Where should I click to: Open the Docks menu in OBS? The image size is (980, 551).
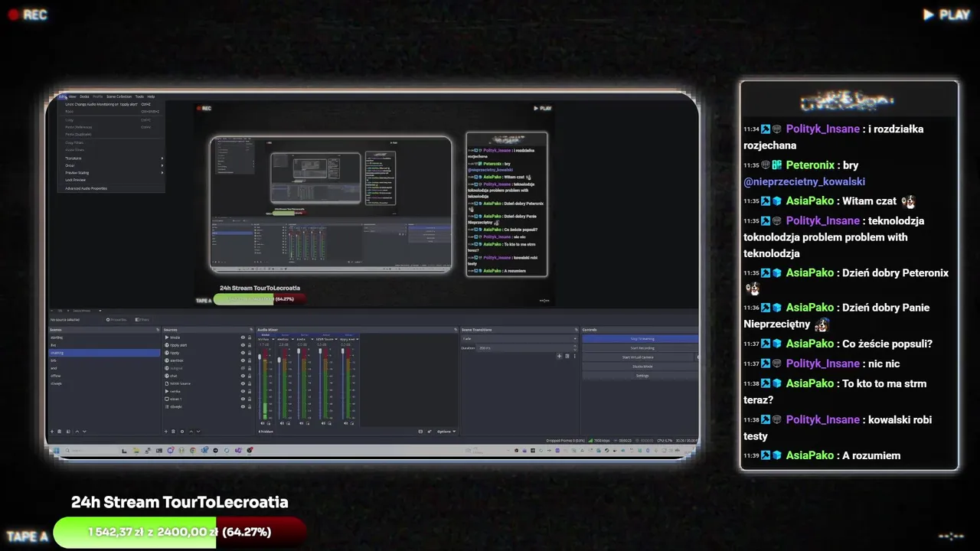pos(84,96)
